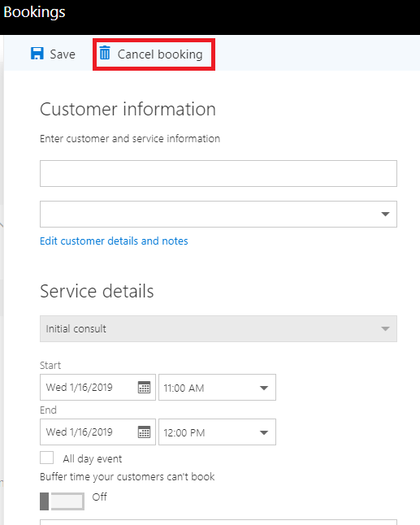Expand the customer service dropdown arrow
The width and height of the screenshot is (420, 525).
click(386, 214)
